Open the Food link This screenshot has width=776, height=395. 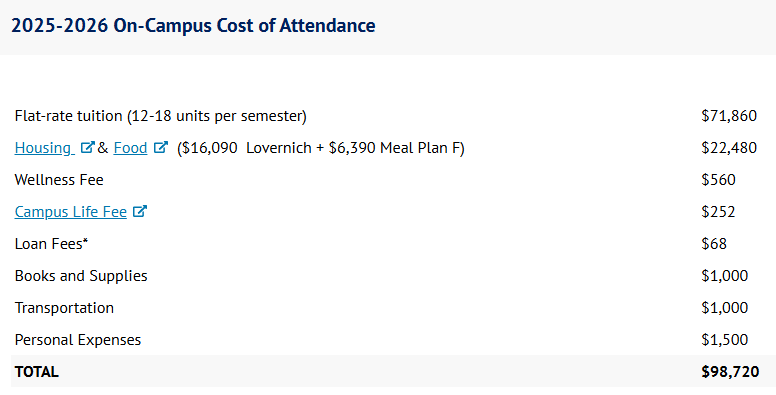[x=130, y=148]
